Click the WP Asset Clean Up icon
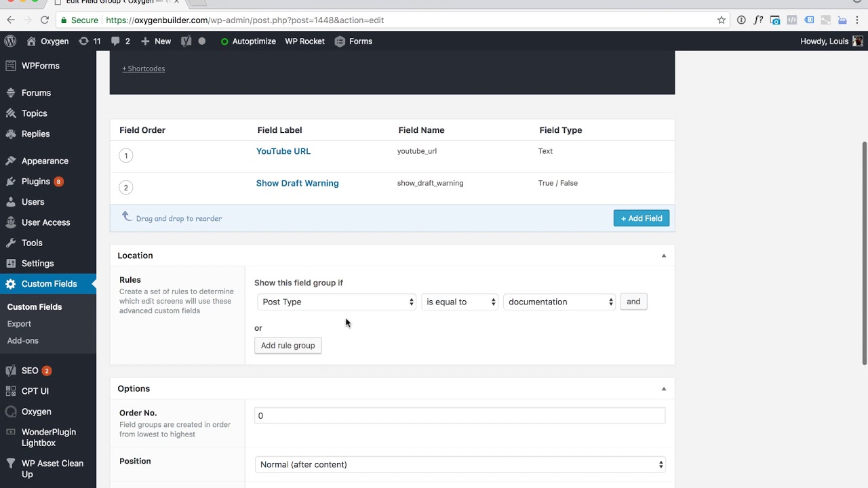The height and width of the screenshot is (488, 868). (x=10, y=464)
